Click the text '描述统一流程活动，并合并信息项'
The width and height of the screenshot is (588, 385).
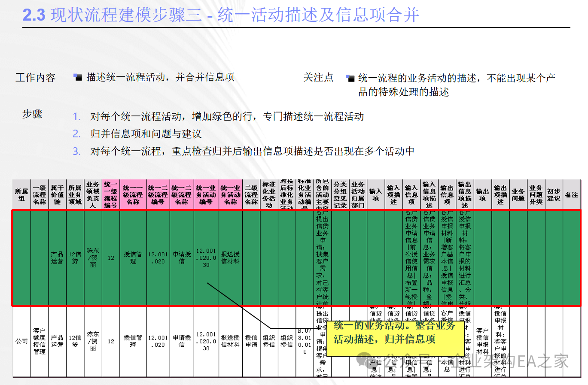pos(160,77)
